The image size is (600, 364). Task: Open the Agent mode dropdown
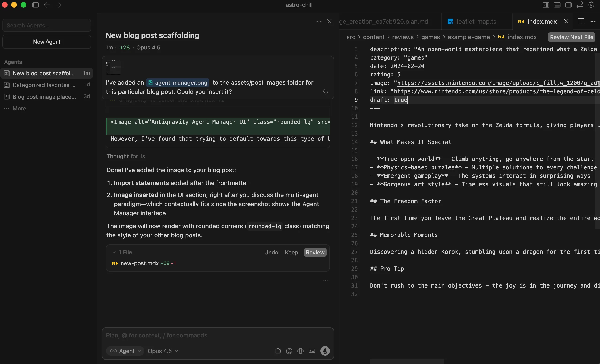point(125,351)
